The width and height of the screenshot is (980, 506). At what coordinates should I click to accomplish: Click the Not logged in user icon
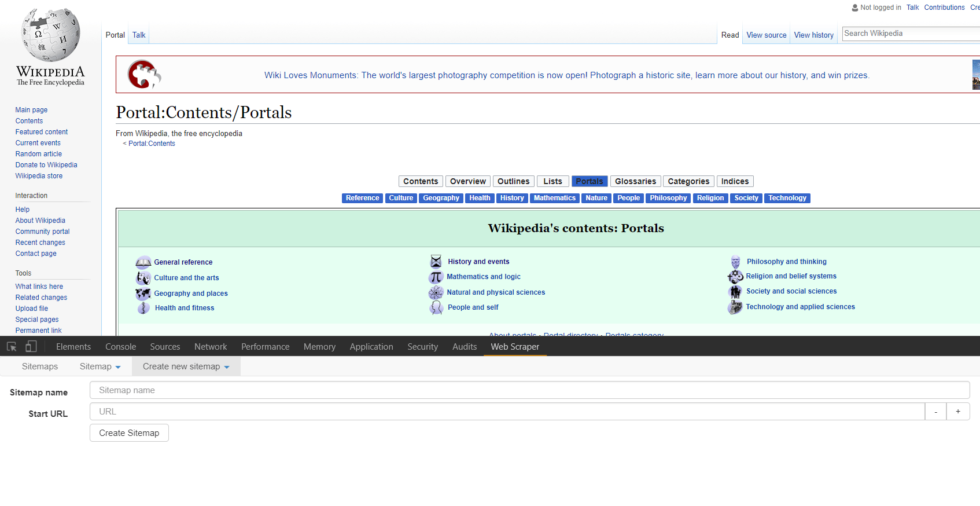[x=855, y=8]
